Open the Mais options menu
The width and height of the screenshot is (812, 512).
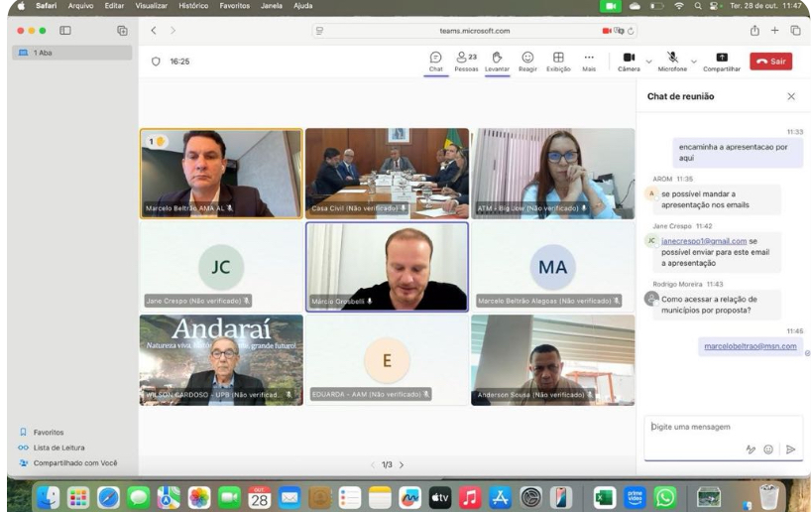pyautogui.click(x=589, y=59)
